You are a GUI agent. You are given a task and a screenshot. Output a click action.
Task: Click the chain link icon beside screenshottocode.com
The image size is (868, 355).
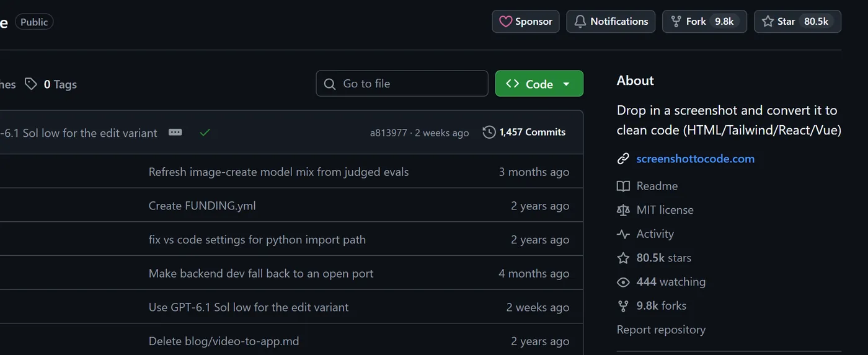[x=623, y=159]
